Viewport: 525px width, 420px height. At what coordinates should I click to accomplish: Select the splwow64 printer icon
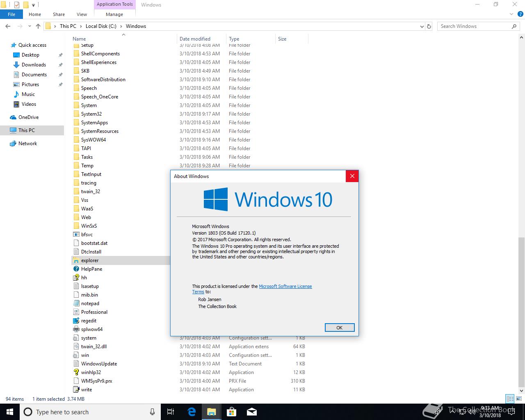(x=76, y=329)
